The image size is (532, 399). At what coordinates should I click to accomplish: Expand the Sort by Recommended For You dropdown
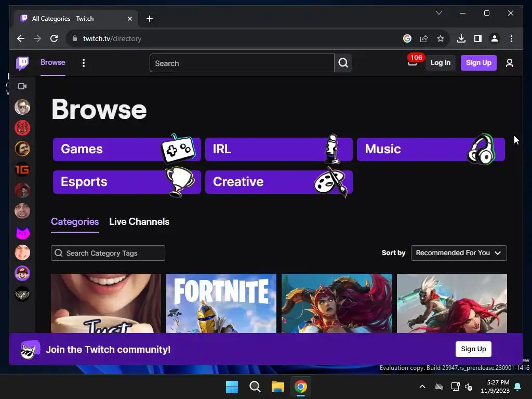[459, 253]
